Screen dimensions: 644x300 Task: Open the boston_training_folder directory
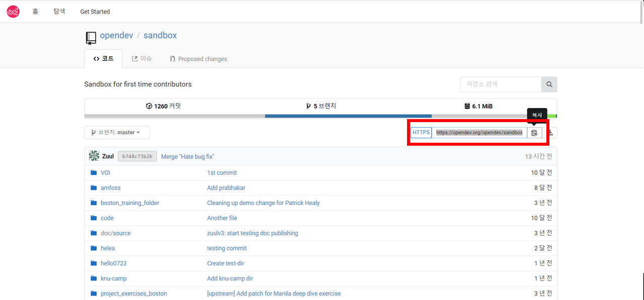[x=130, y=203]
